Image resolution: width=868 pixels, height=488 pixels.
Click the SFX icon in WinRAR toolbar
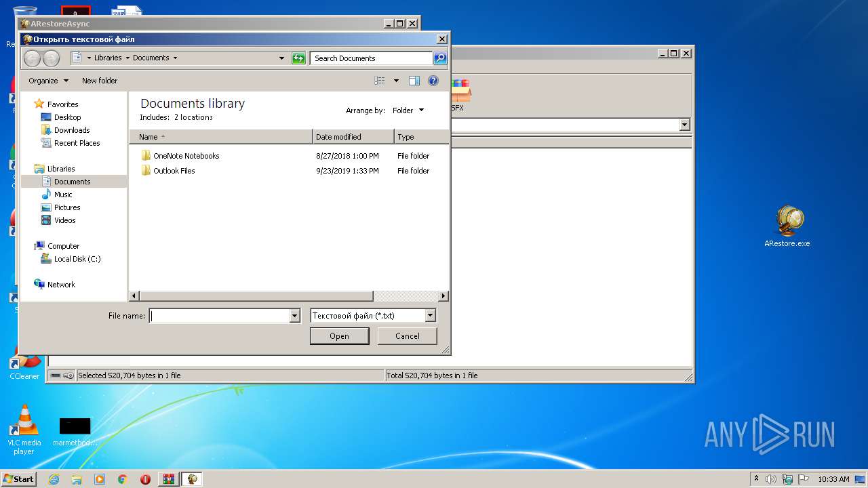coord(459,96)
